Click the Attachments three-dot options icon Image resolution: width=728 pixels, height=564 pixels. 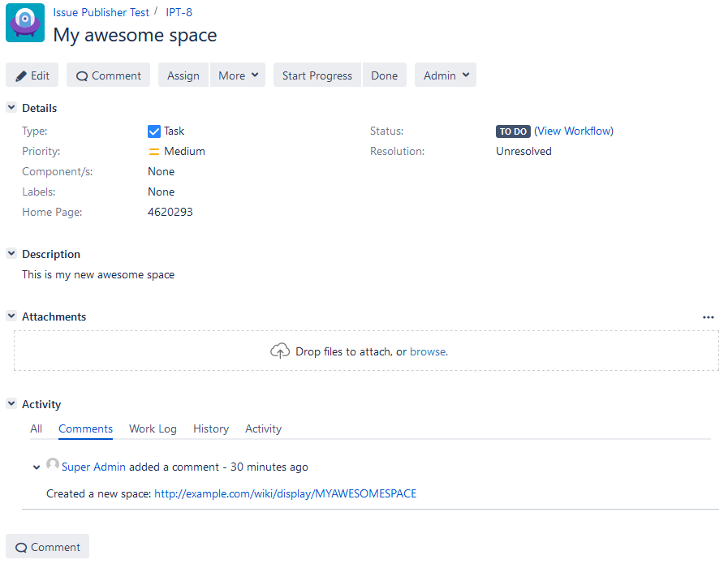709,317
